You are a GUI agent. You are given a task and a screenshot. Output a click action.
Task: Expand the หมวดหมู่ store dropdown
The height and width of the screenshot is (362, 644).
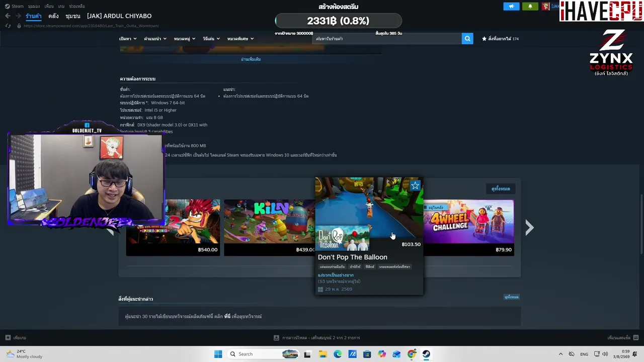(185, 39)
